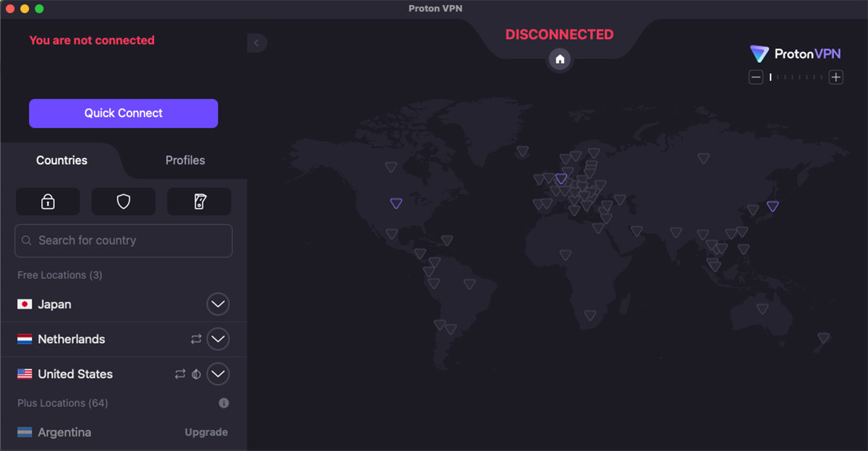Select the purple Netherlands map marker
868x451 pixels.
coord(561,179)
